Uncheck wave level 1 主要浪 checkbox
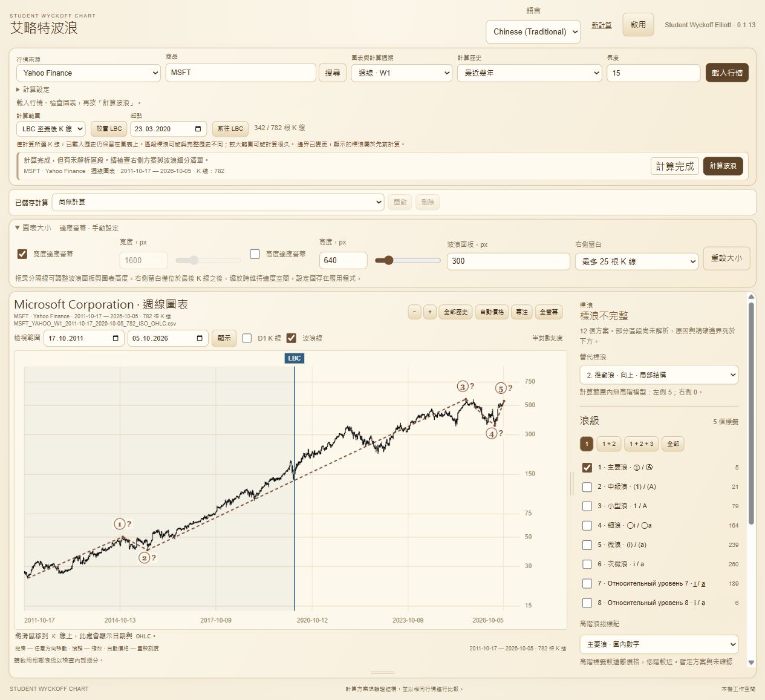Image resolution: width=765 pixels, height=700 pixels. [587, 468]
